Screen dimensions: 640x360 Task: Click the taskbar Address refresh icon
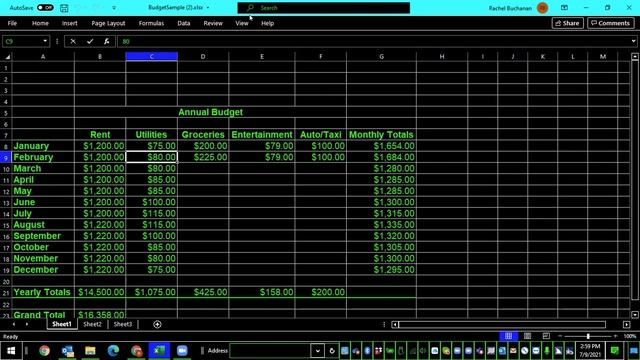tap(332, 351)
